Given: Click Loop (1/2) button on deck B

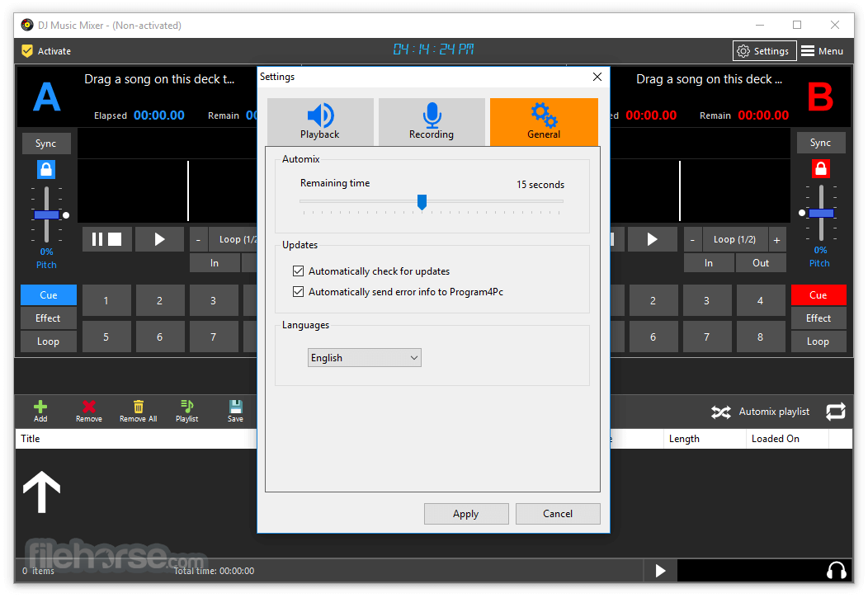Looking at the screenshot, I should (734, 239).
